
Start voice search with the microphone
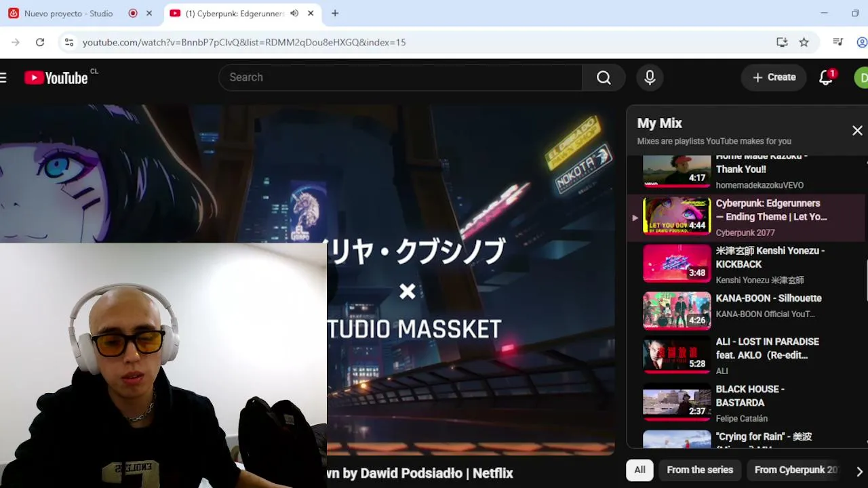[650, 77]
